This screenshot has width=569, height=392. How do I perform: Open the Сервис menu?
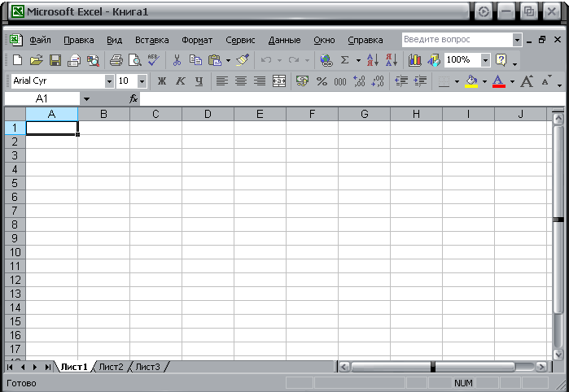coord(240,40)
